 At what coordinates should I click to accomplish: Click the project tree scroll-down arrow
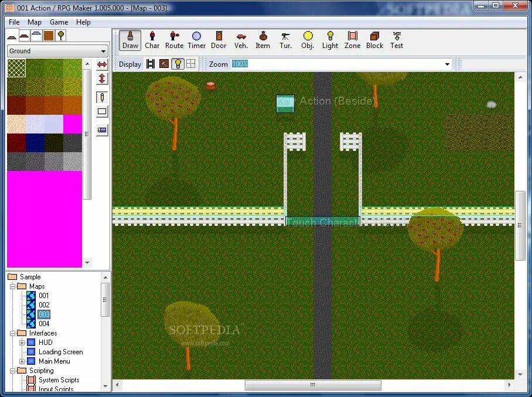tap(105, 386)
